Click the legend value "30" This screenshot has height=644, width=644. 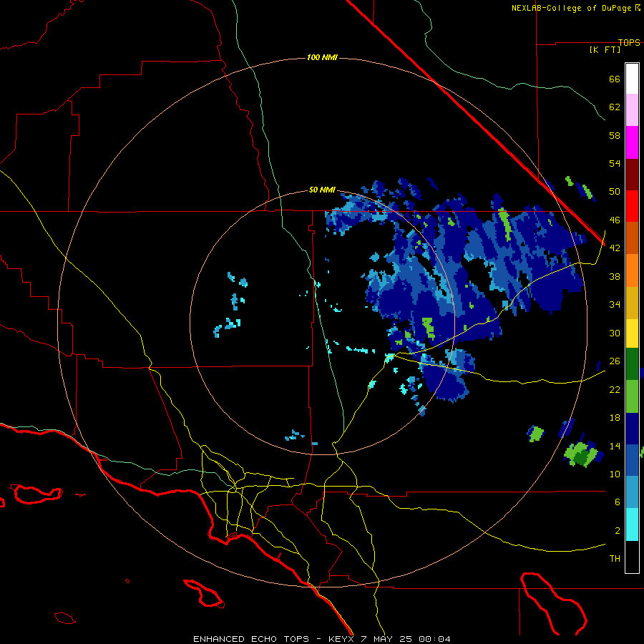click(x=615, y=333)
